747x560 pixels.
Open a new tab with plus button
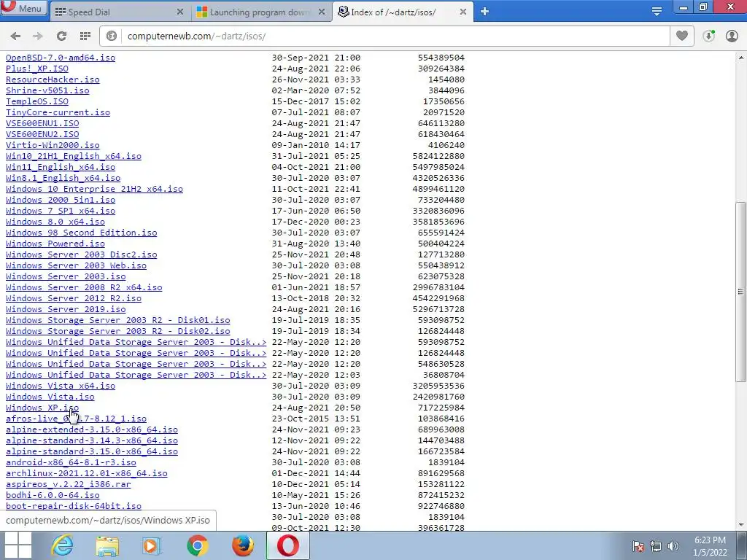tap(484, 12)
